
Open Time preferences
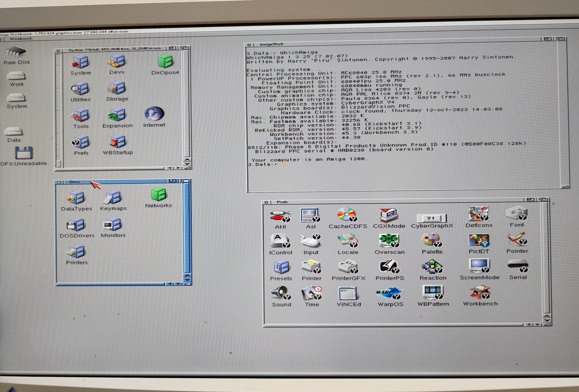[311, 293]
